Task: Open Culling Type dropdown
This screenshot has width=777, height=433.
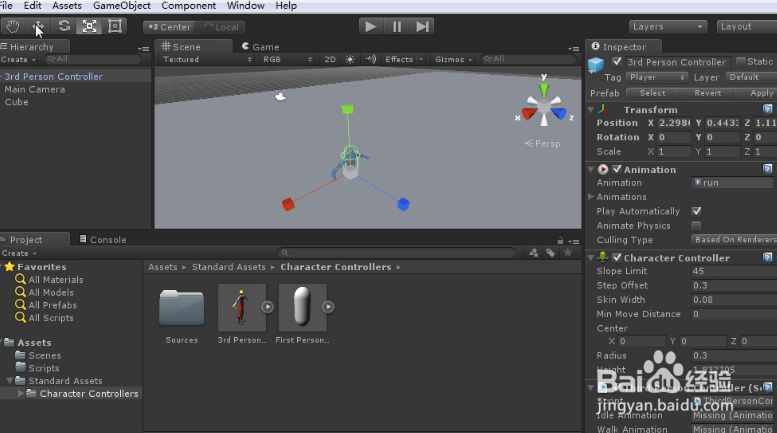Action: point(734,240)
